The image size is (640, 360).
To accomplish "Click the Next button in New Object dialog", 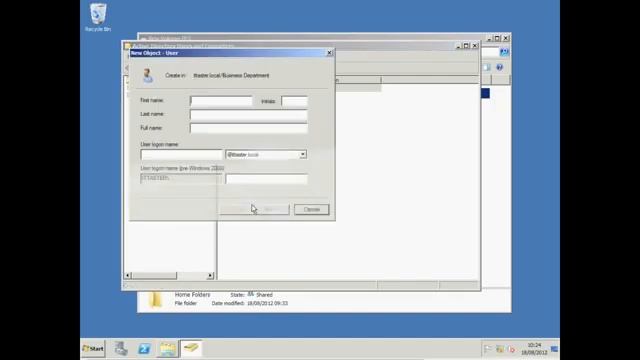I will (272, 209).
